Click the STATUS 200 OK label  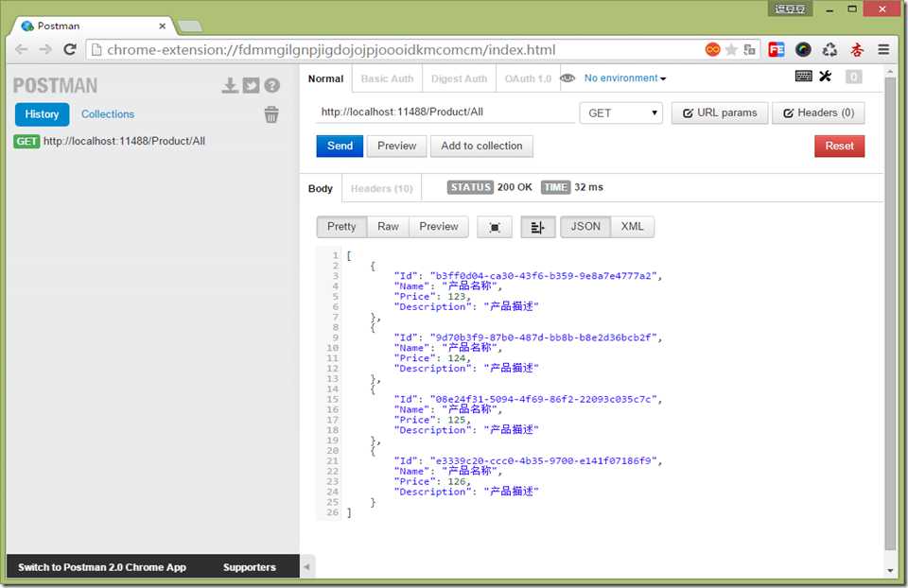(489, 187)
